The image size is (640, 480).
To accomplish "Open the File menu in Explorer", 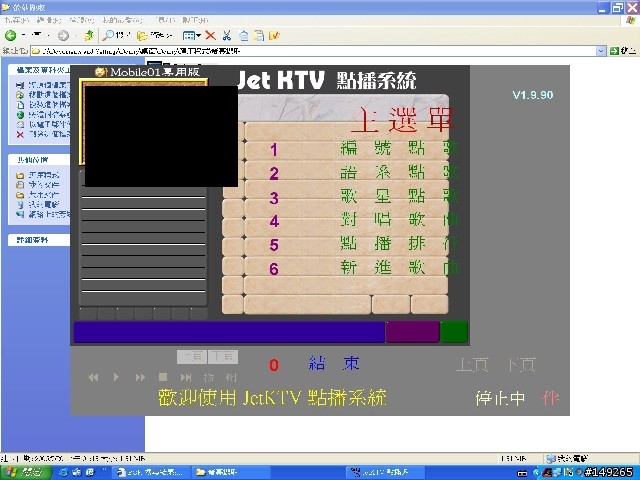I will click(16, 20).
